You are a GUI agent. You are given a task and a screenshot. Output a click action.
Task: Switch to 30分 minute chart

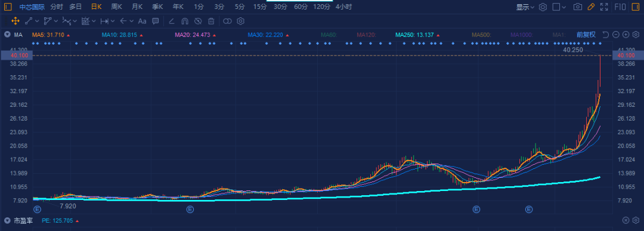(280, 7)
